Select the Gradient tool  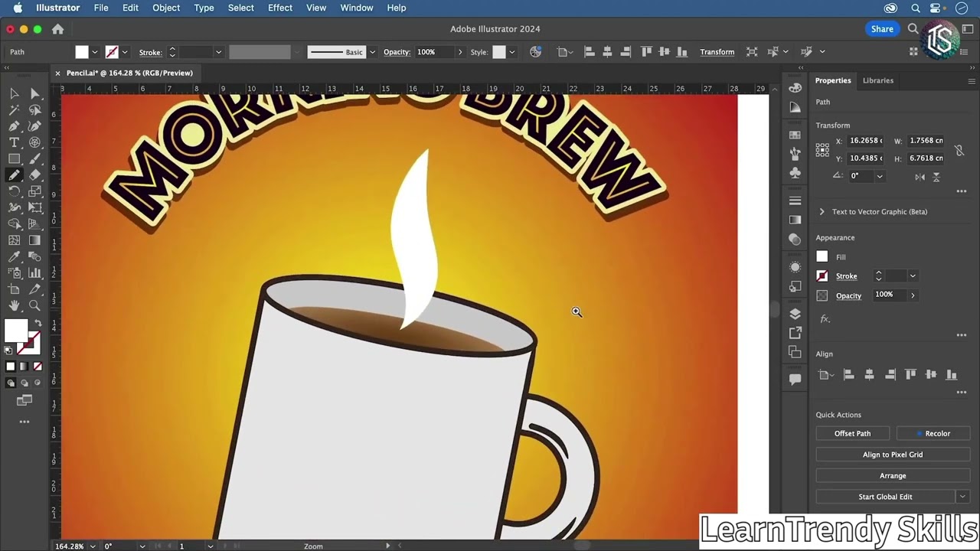coord(34,240)
